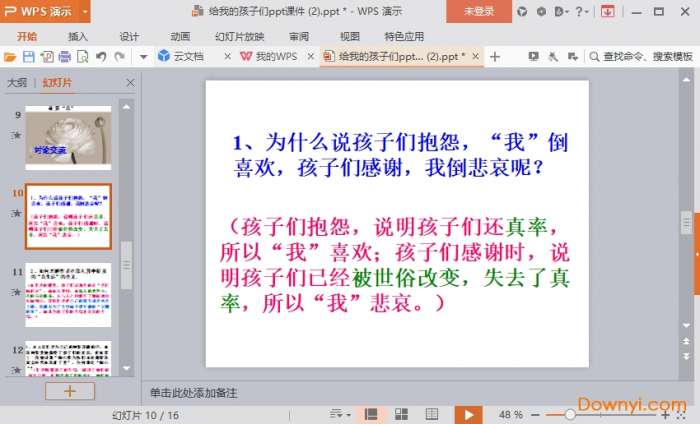Image resolution: width=700 pixels, height=424 pixels.
Task: Redo the last undone action
Action: coord(120,57)
